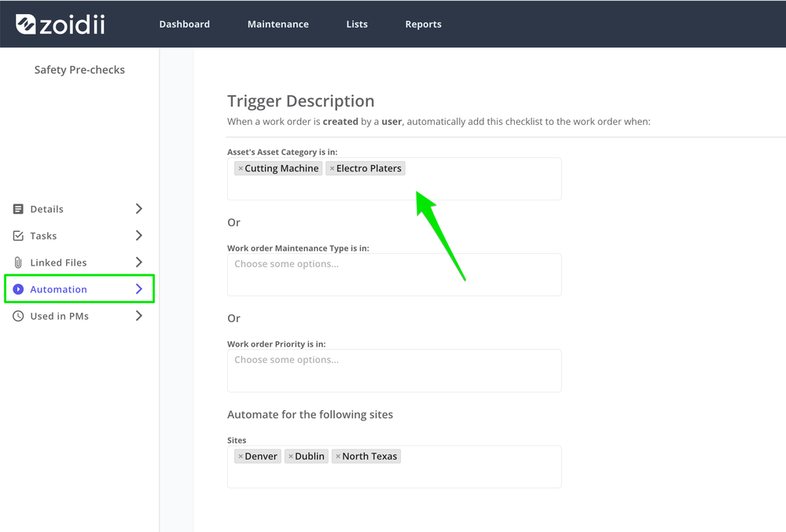786x532 pixels.
Task: Open the Dashboard menu
Action: click(x=185, y=24)
